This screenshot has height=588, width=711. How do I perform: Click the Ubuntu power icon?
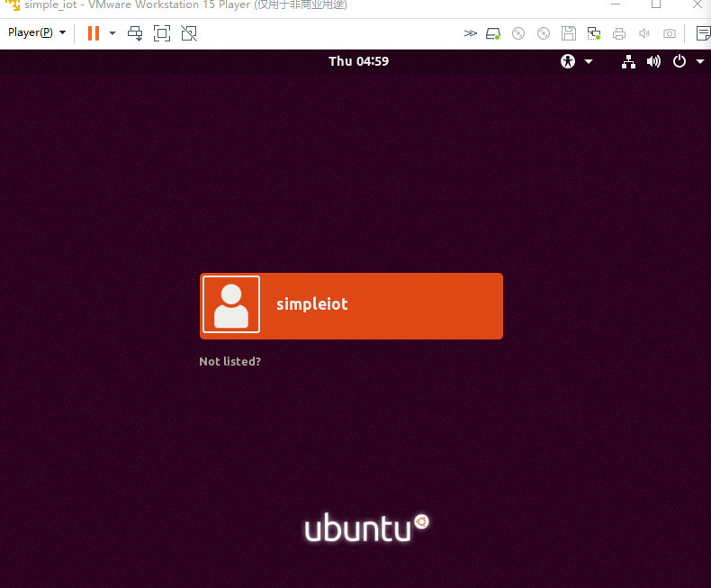pos(679,61)
